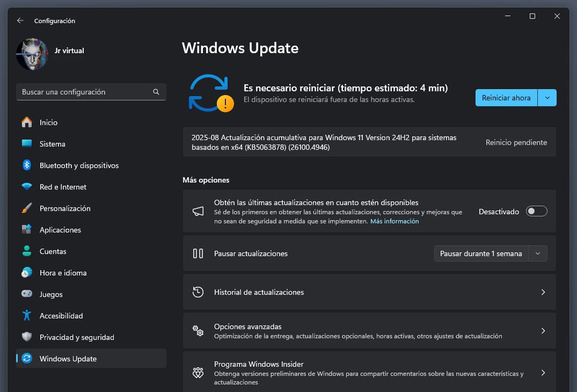Screen dimensions: 577x392
Task: Click the back arrow next to Configuración
Action: click(x=20, y=20)
